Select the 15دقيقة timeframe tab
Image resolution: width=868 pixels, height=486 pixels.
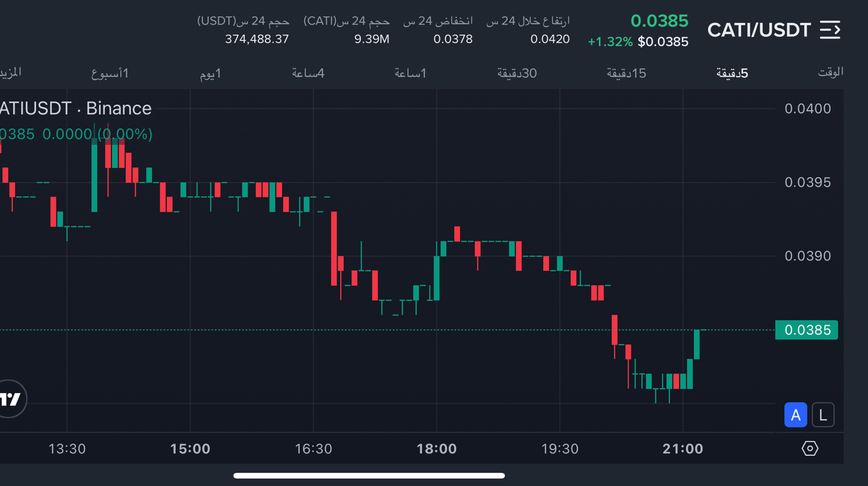pyautogui.click(x=626, y=73)
